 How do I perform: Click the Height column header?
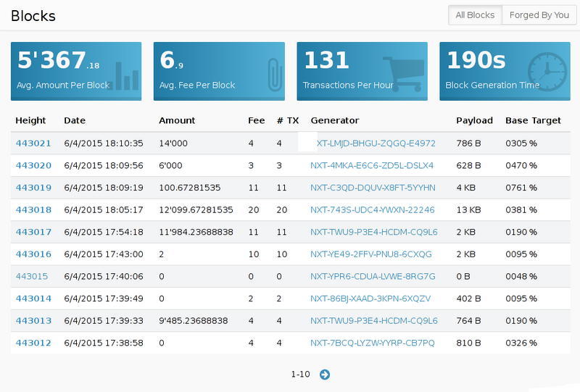click(30, 121)
